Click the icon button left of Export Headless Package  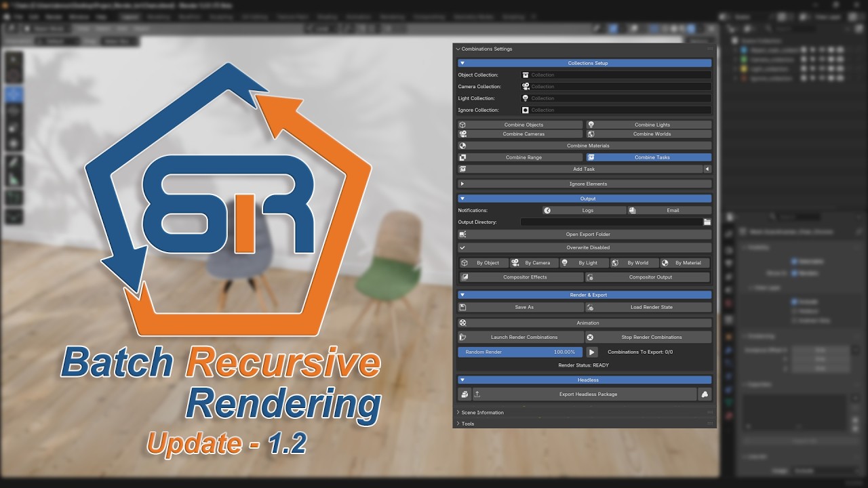pyautogui.click(x=465, y=394)
